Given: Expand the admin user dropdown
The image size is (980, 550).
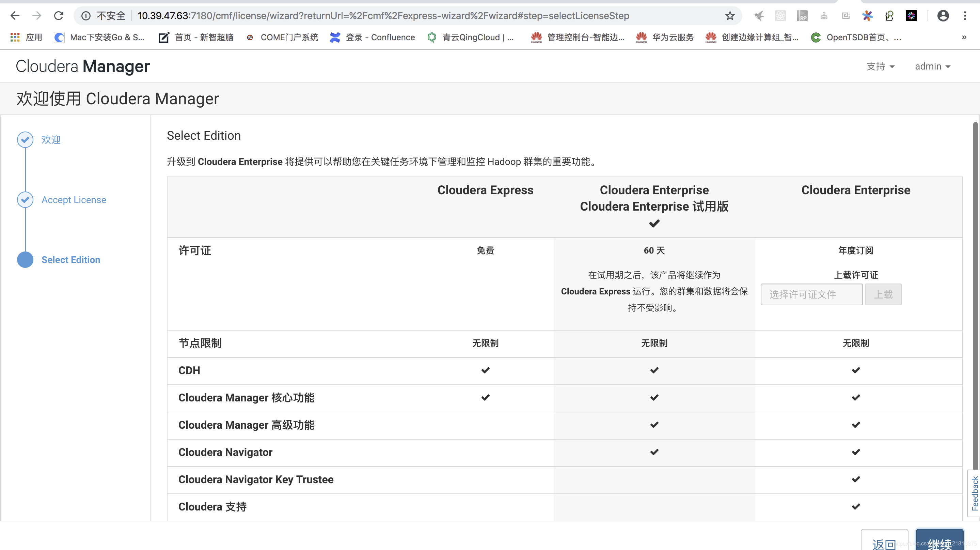Looking at the screenshot, I should (932, 66).
